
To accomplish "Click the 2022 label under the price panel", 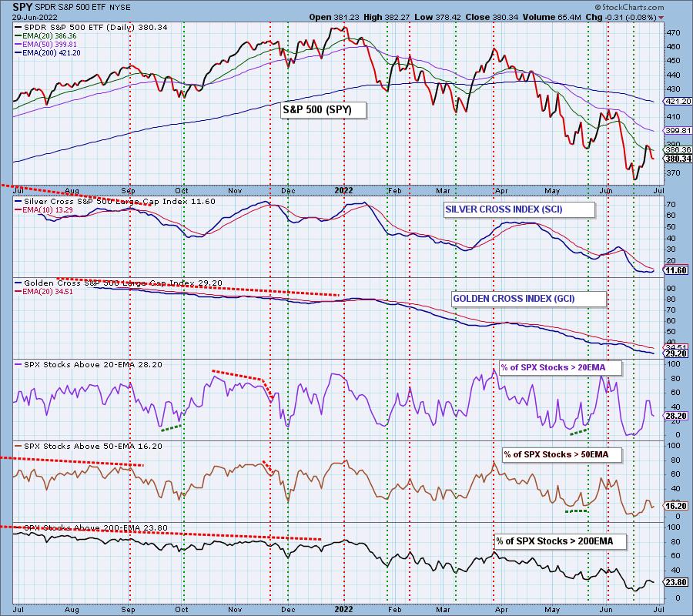I will click(x=343, y=190).
